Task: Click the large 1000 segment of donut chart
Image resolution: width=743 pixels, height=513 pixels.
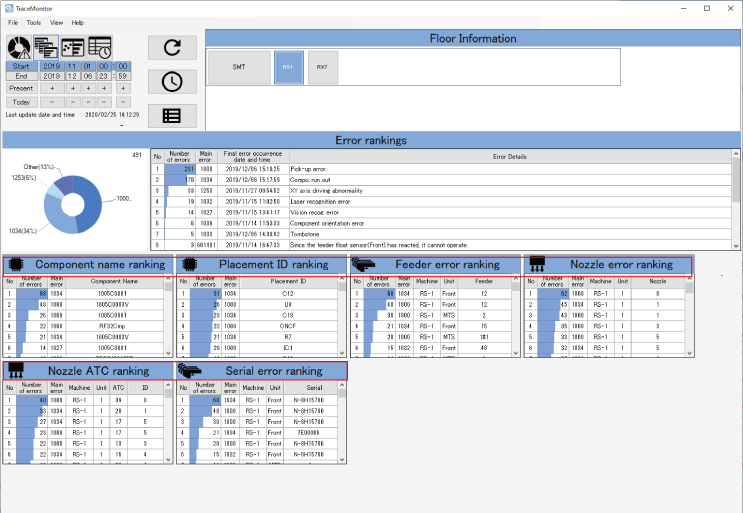Action: pyautogui.click(x=92, y=204)
